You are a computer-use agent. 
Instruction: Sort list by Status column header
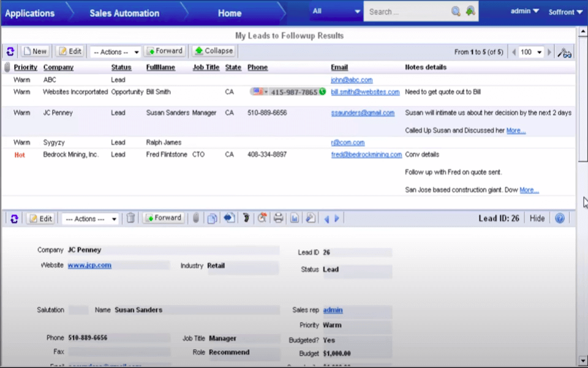point(121,67)
